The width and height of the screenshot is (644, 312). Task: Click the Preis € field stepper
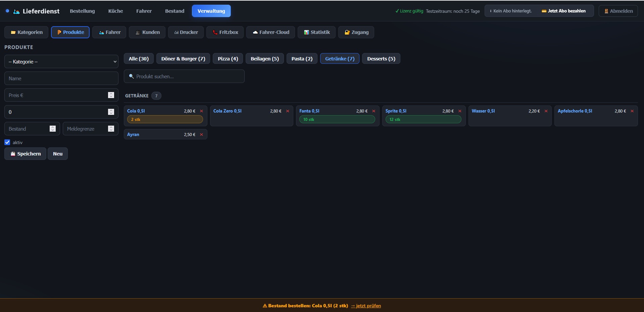[x=111, y=95]
